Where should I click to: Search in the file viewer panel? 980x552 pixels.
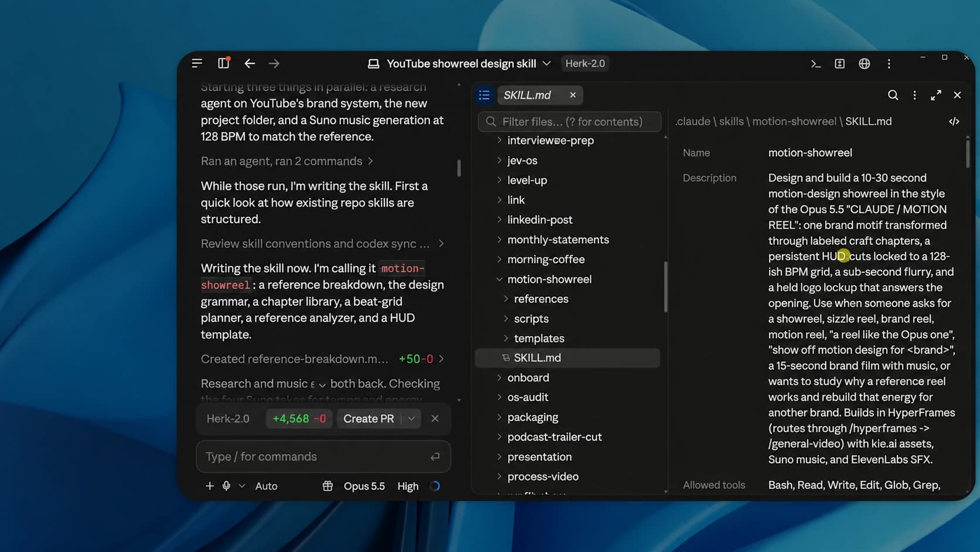tap(893, 95)
